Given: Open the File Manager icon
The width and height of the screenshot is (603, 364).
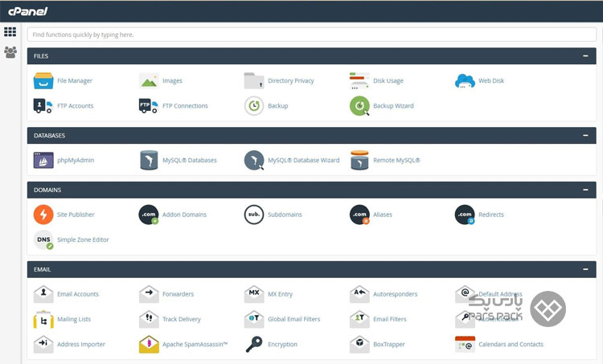Looking at the screenshot, I should point(43,80).
